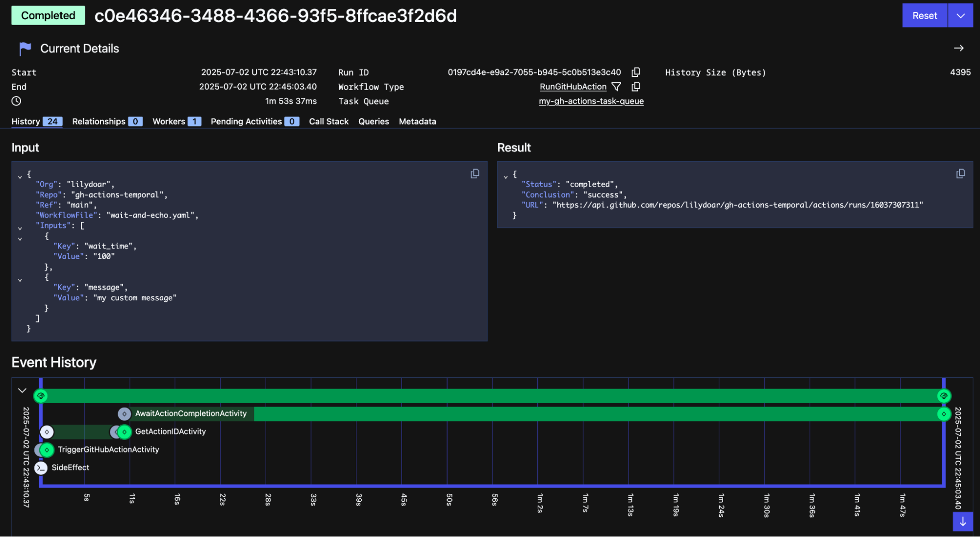This screenshot has height=537, width=980.
Task: Click the 1m 2s timeline tick label
Action: (x=540, y=503)
